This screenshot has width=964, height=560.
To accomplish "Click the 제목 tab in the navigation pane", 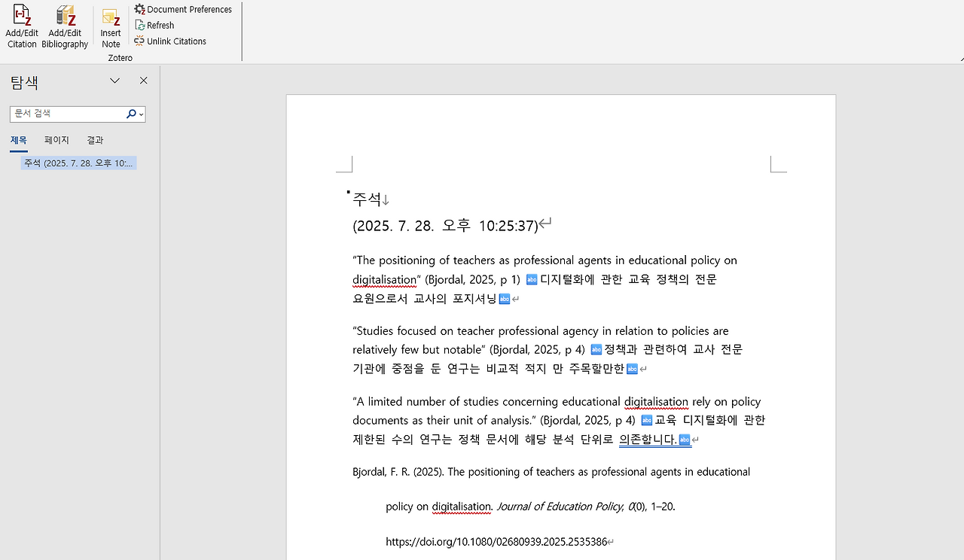I will click(x=19, y=140).
